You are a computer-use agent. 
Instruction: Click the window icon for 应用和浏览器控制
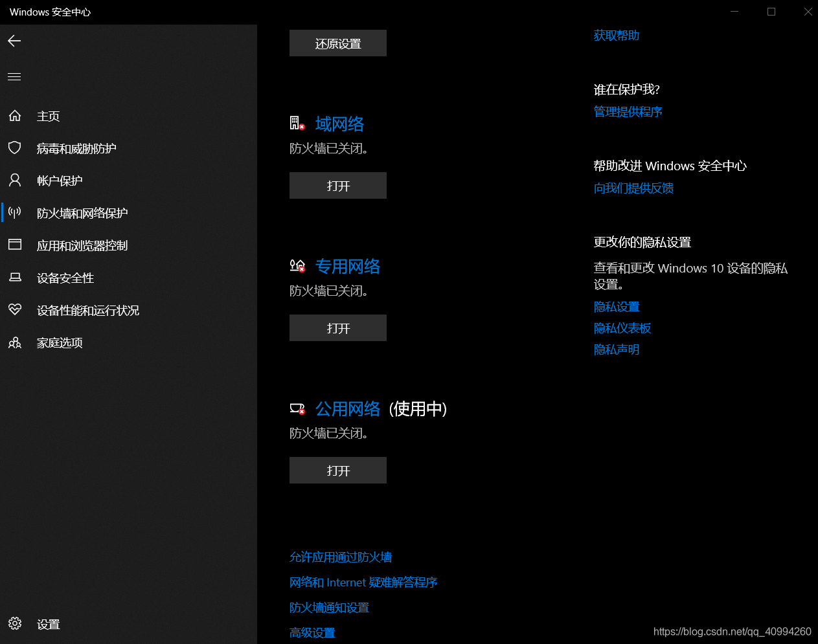[x=15, y=245]
